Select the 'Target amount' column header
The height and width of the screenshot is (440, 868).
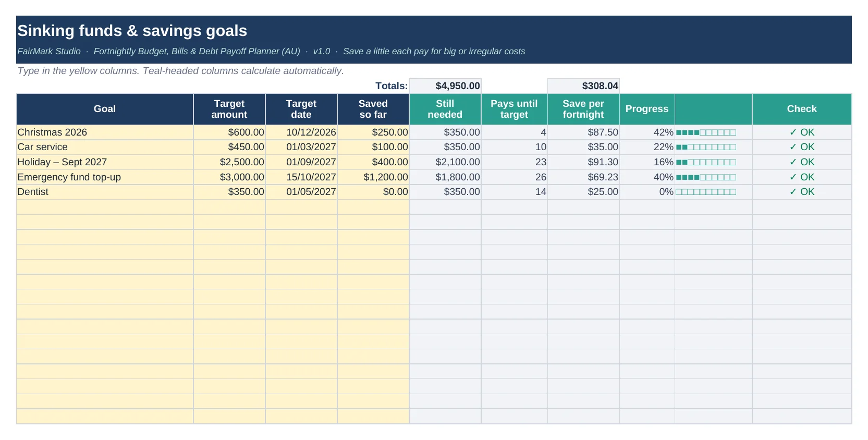pos(229,109)
